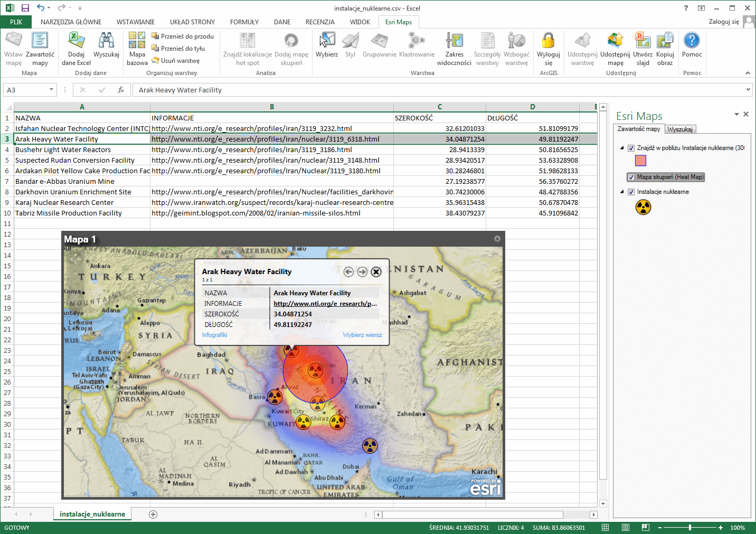This screenshot has height=534, width=756.
Task: Click Znajdź lokalizacje hot spot
Action: pyautogui.click(x=248, y=49)
